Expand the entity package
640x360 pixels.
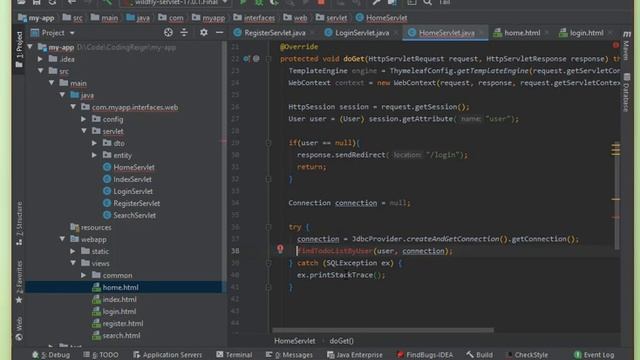(94, 155)
